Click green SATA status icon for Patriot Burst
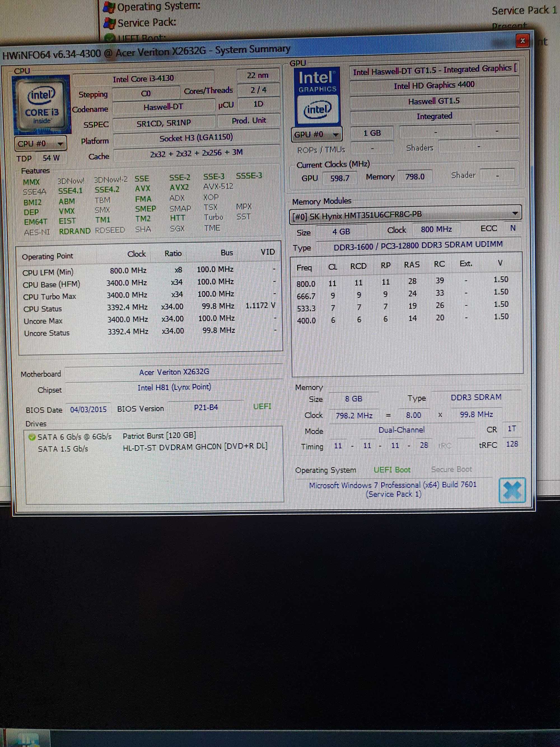Viewport: 560px width, 747px height. click(x=32, y=437)
